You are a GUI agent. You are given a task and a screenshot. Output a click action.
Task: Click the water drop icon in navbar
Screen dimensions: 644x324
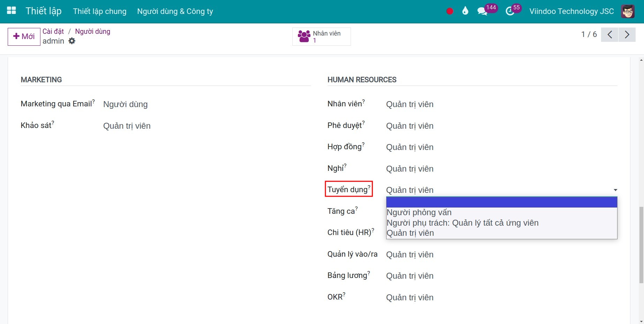tap(465, 11)
